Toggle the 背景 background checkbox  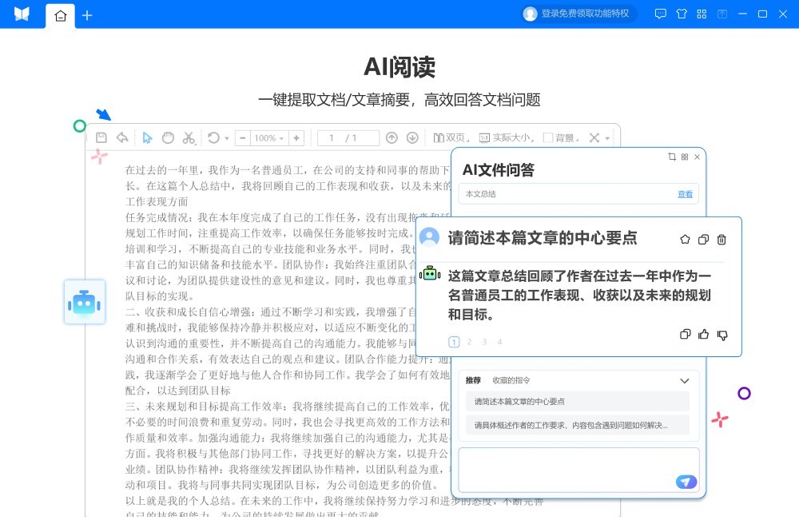click(548, 137)
